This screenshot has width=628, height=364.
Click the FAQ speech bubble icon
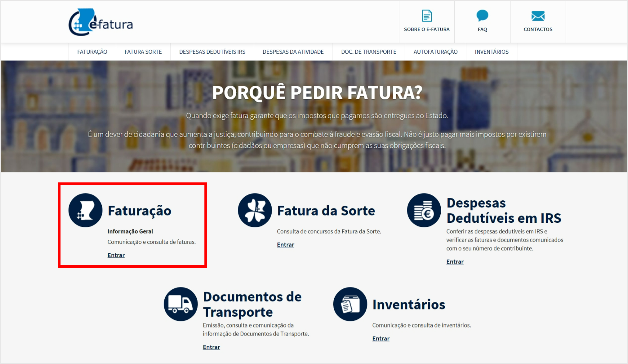coord(482,16)
